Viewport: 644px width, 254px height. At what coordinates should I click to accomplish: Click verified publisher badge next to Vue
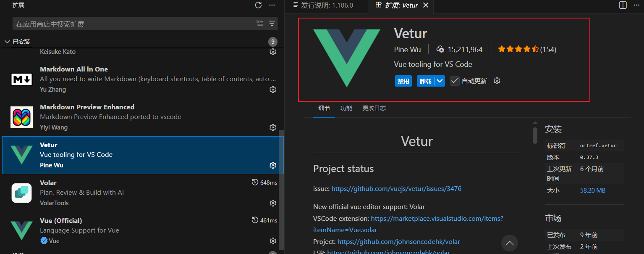44,241
